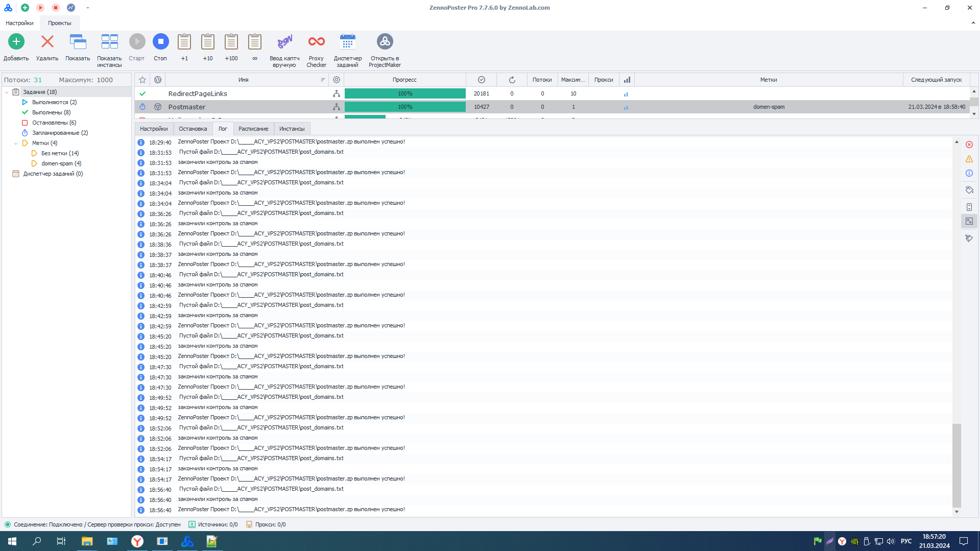
Task: Click the red X Удалить ribbon icon
Action: (x=47, y=41)
